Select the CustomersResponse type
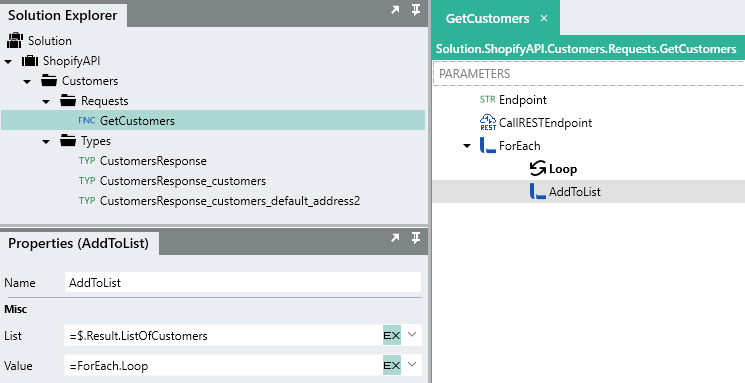Image resolution: width=745 pixels, height=383 pixels. coord(153,161)
